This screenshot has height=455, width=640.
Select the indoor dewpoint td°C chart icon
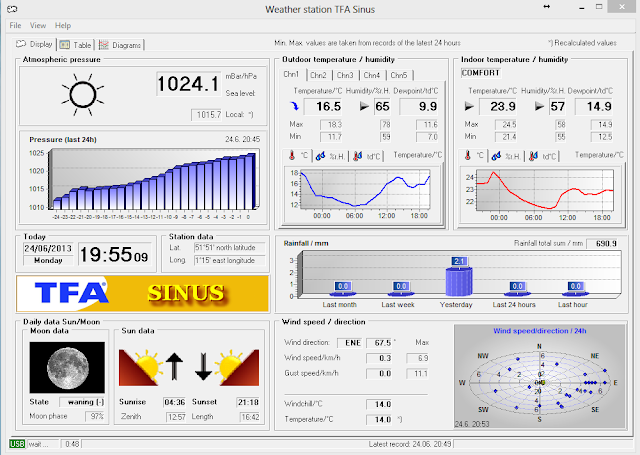[x=533, y=156]
